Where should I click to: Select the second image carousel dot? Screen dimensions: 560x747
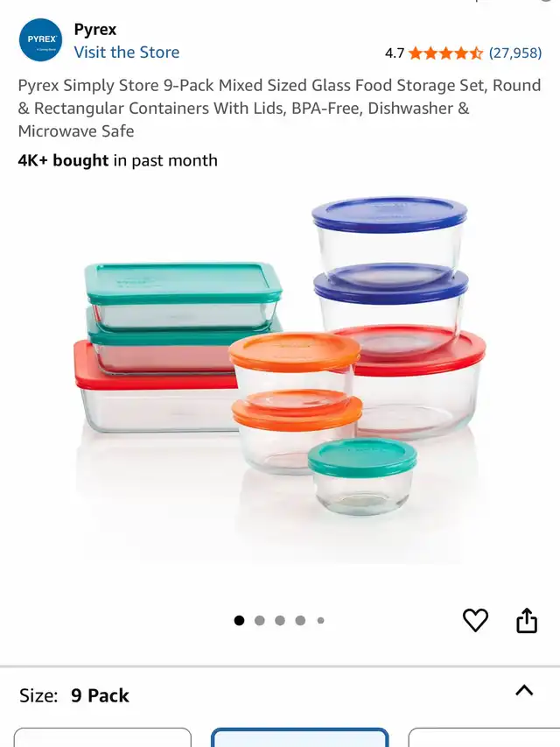tap(260, 620)
